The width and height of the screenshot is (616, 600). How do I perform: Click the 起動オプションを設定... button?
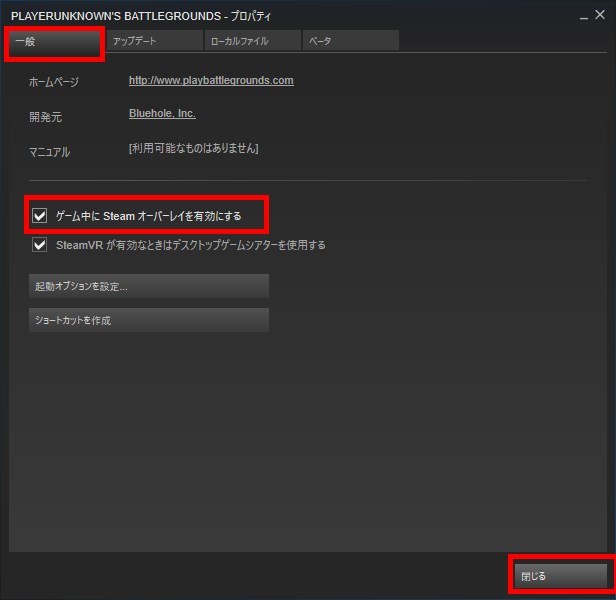[149, 286]
